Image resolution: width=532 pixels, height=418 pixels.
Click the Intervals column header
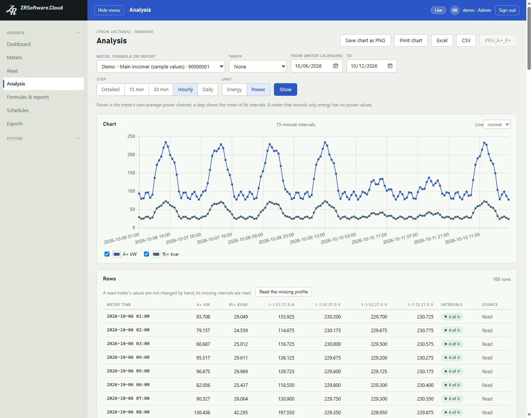click(x=452, y=305)
